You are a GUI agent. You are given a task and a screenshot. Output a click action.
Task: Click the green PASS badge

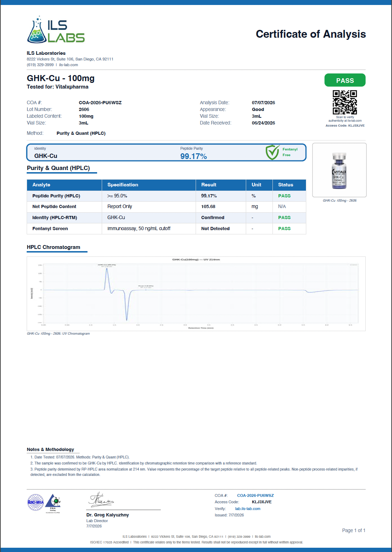345,80
